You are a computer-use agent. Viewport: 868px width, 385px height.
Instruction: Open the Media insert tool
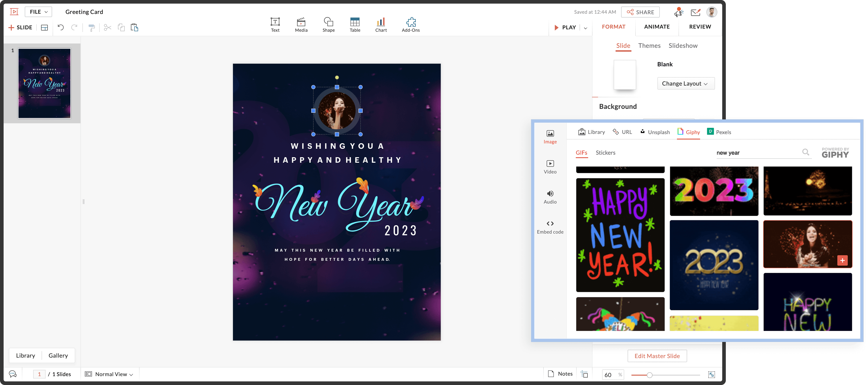tap(301, 24)
